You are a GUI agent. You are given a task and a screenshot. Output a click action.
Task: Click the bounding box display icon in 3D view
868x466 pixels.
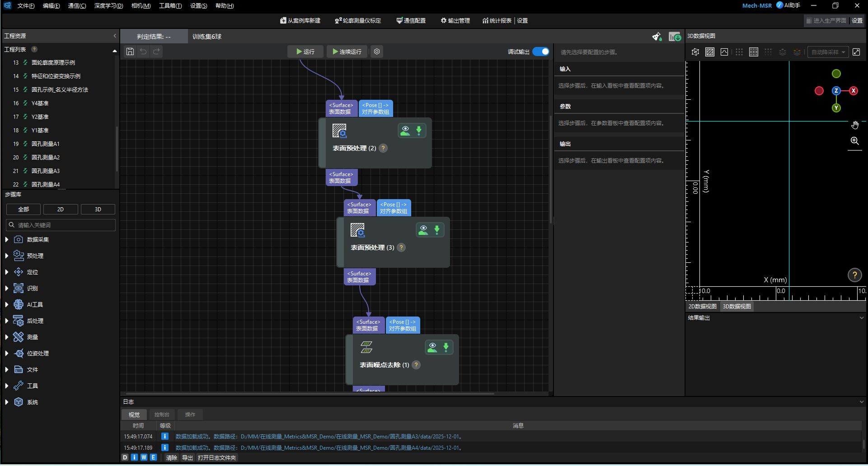(x=695, y=51)
